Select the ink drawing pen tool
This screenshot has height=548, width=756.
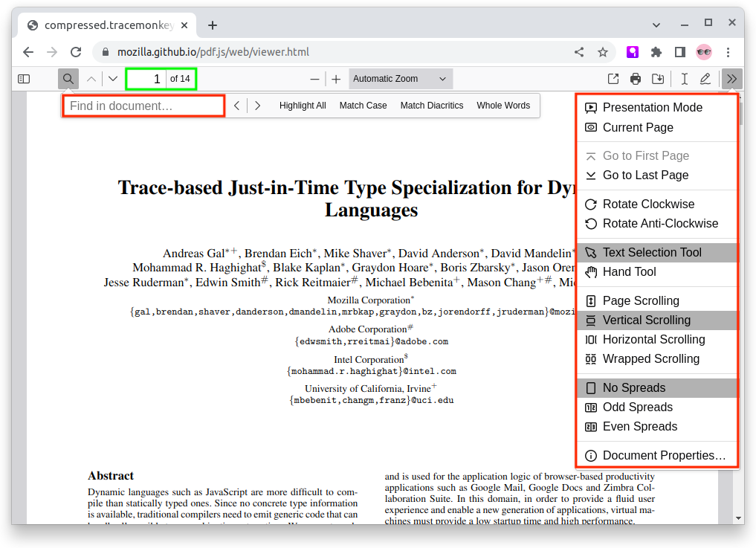[x=705, y=78]
